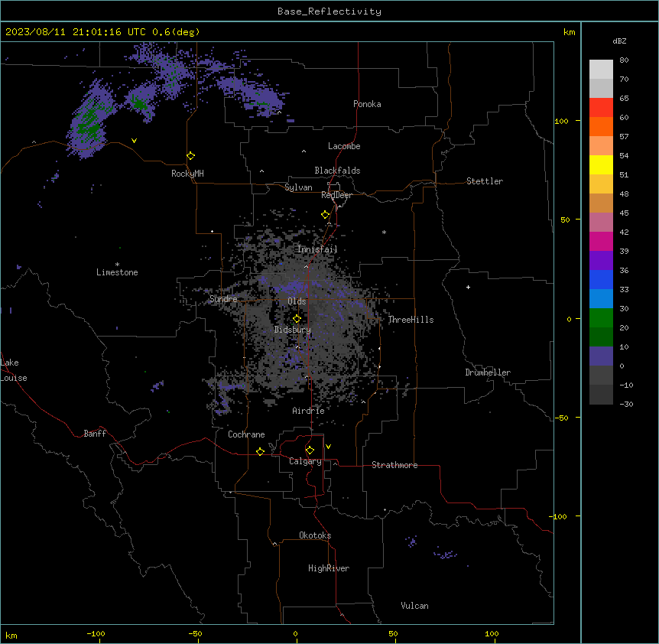Click the Base_Reflectivity title
The width and height of the screenshot is (659, 644).
(x=329, y=11)
